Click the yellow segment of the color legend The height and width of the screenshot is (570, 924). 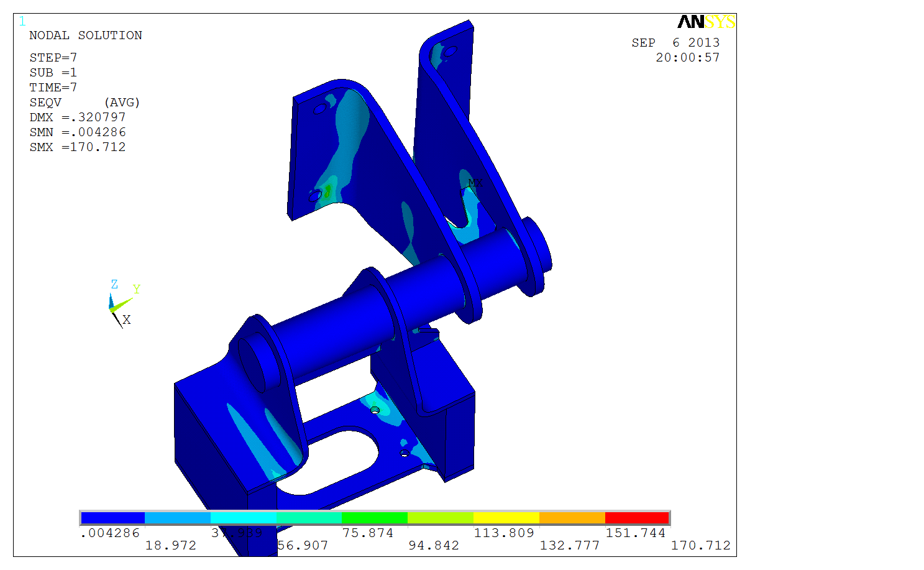pos(506,518)
